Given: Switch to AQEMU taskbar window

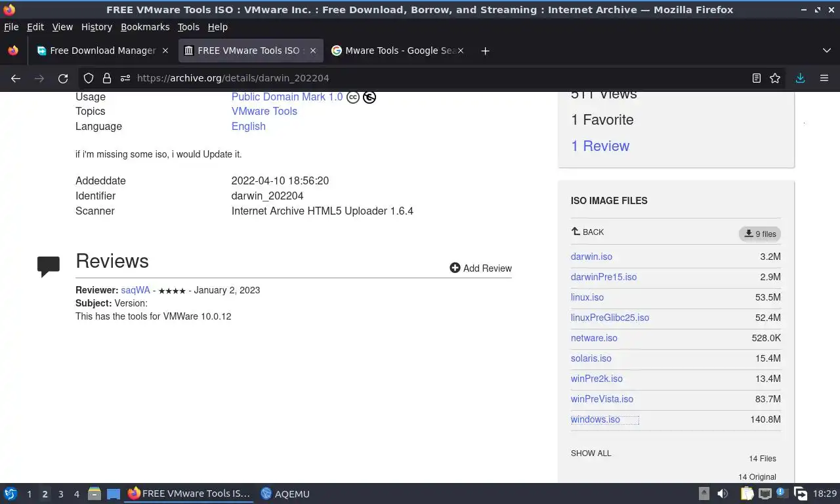Looking at the screenshot, I should 285,493.
